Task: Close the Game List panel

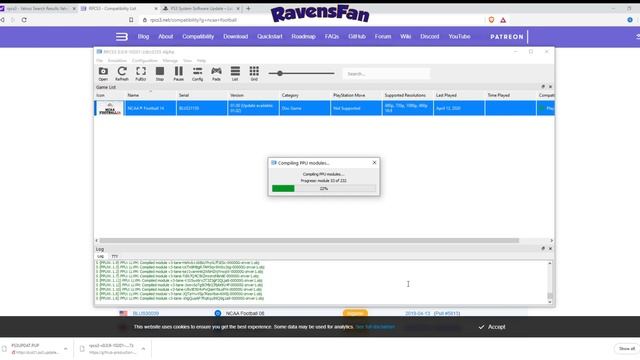Action: (550, 87)
